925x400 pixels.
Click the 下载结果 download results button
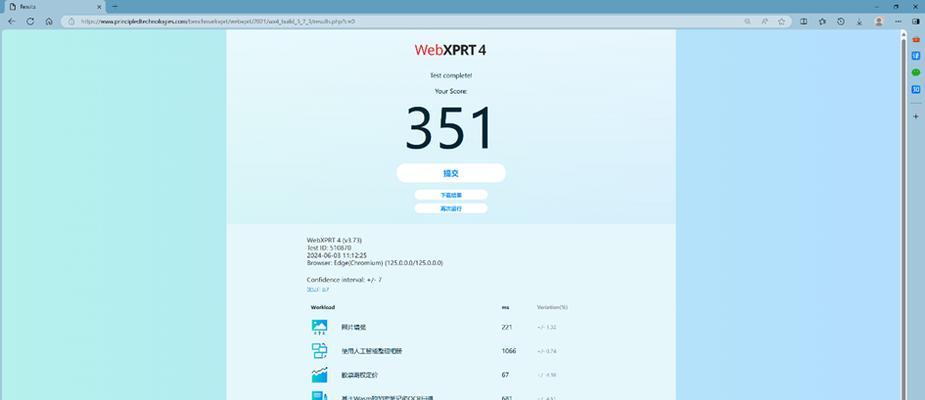(x=451, y=195)
